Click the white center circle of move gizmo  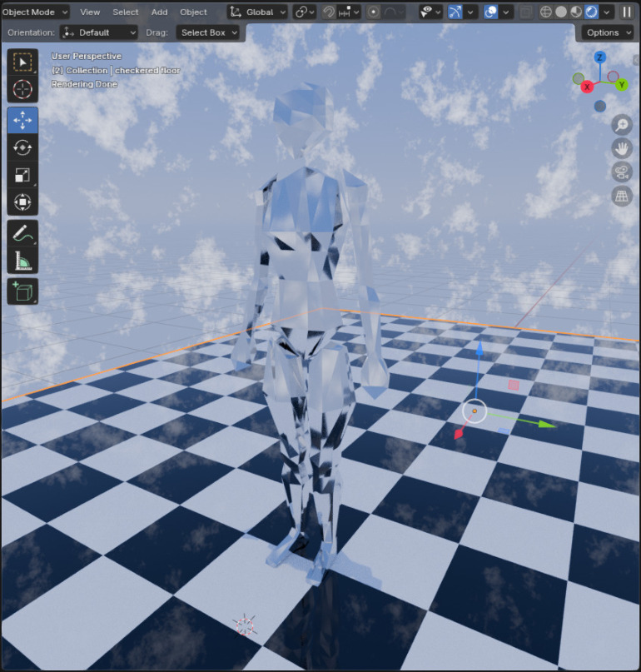[475, 411]
